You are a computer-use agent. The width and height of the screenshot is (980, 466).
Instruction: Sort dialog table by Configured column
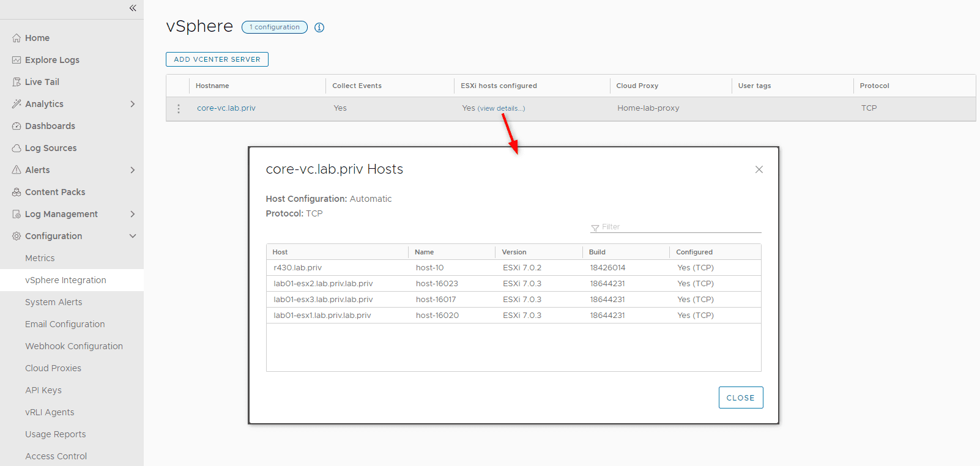tap(694, 252)
